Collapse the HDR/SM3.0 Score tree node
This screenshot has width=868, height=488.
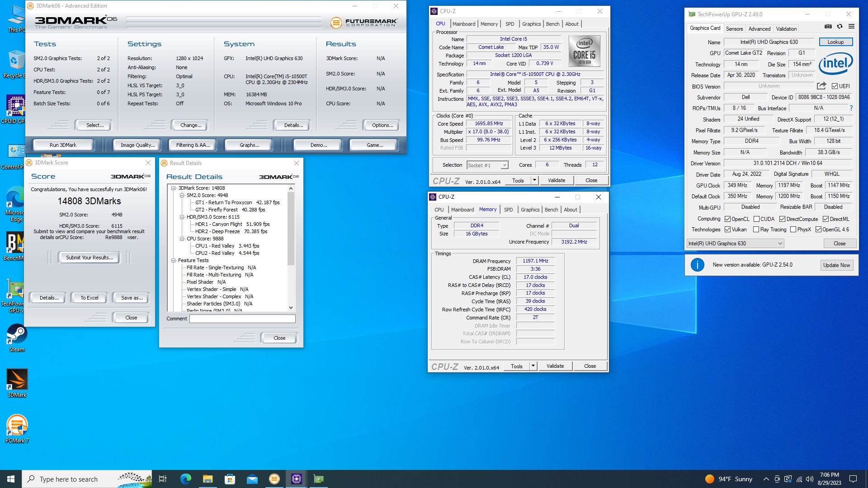pos(182,217)
